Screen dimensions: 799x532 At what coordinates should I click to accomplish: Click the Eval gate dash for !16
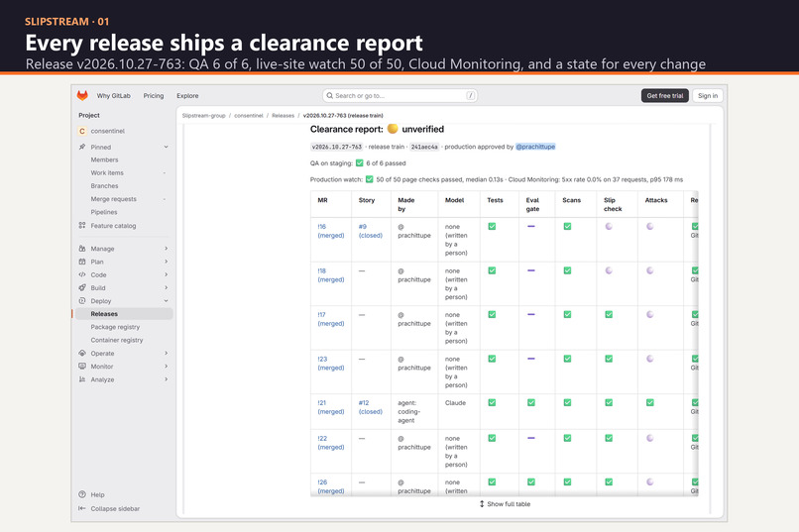531,226
